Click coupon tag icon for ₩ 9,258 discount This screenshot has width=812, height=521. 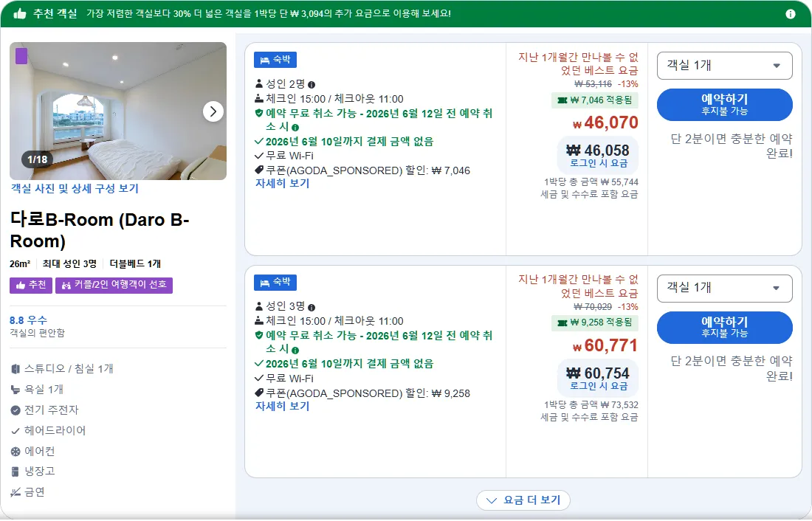click(x=259, y=393)
